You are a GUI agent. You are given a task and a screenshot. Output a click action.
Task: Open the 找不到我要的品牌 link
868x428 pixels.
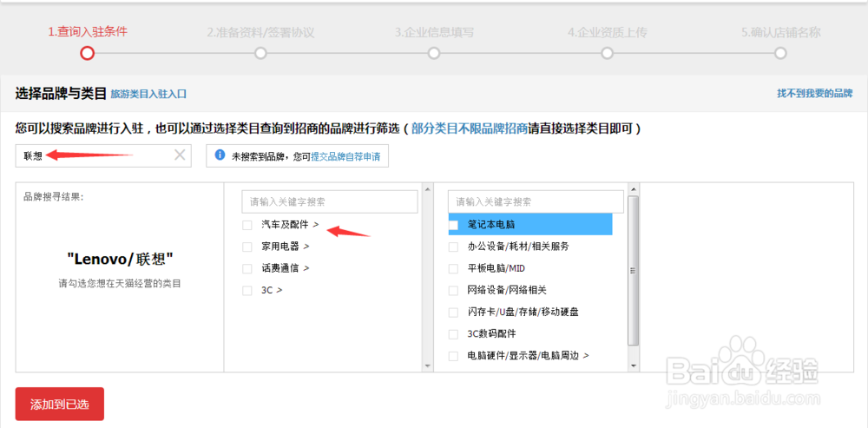coord(814,93)
